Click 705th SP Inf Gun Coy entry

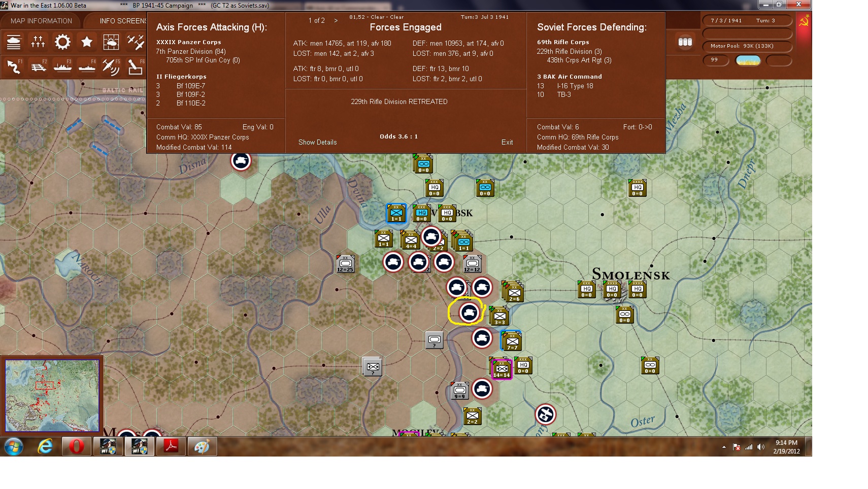(x=203, y=60)
